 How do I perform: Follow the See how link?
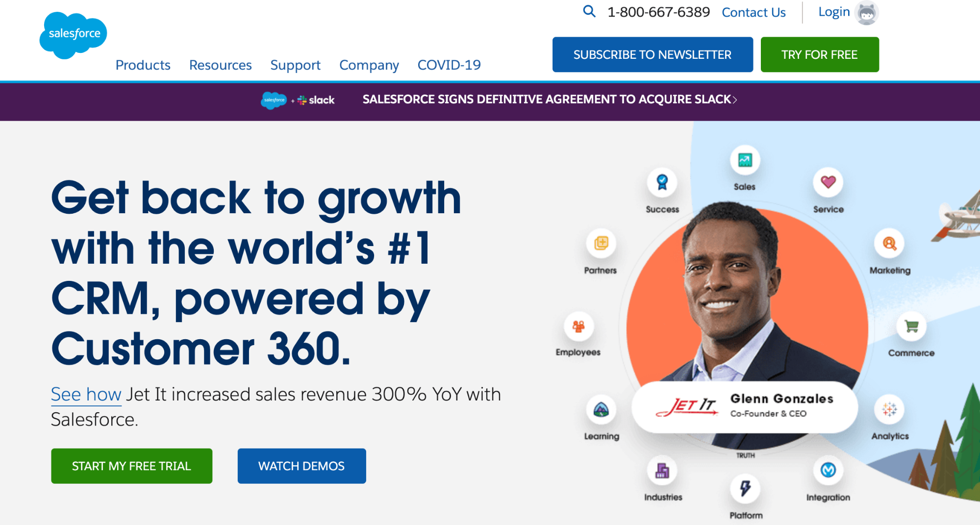[x=86, y=394]
